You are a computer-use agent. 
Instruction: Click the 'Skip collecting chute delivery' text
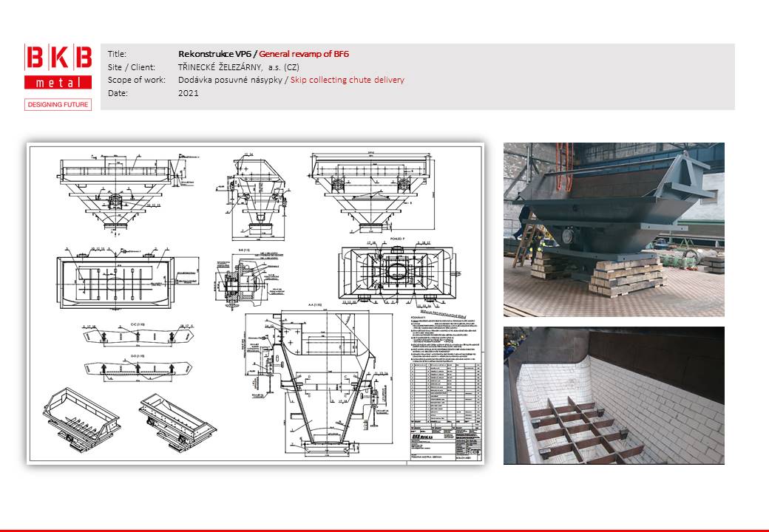coord(348,80)
